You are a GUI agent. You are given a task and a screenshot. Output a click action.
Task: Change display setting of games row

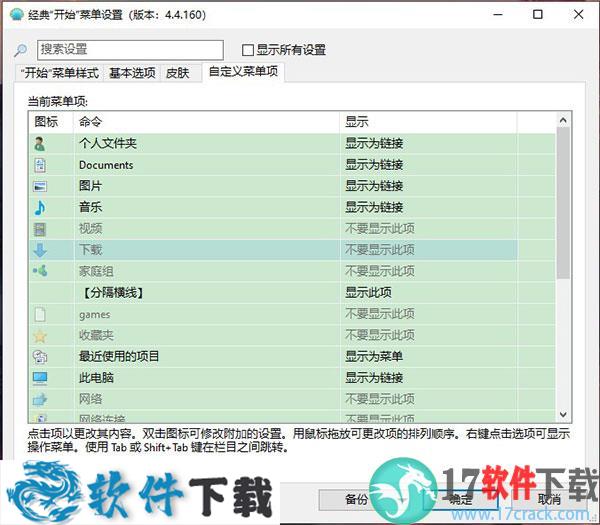380,314
